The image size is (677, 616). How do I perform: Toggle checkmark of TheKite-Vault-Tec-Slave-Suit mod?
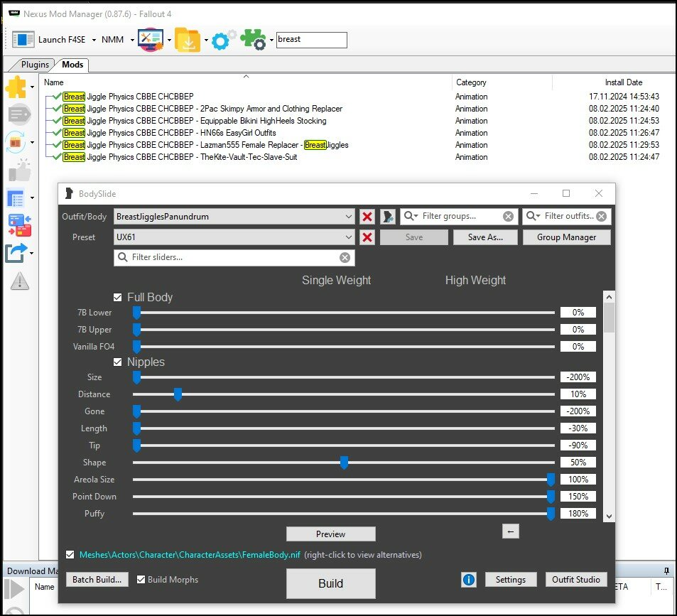pos(57,157)
